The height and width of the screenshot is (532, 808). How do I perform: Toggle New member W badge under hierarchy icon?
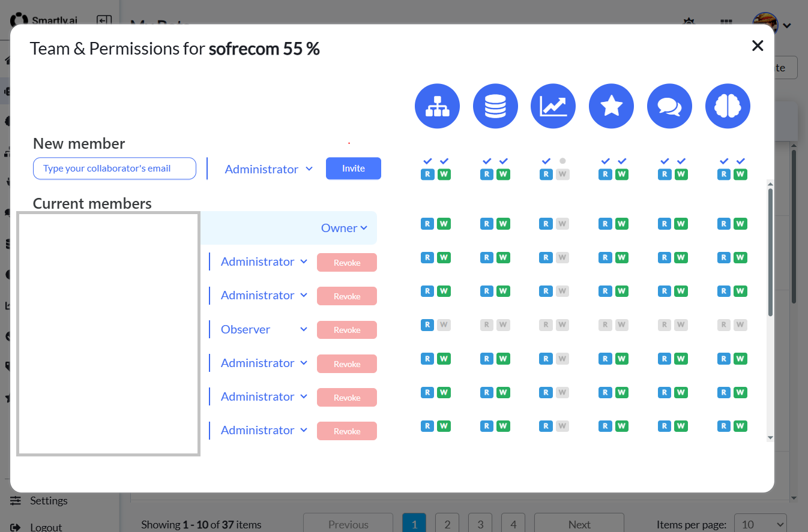[x=444, y=175]
